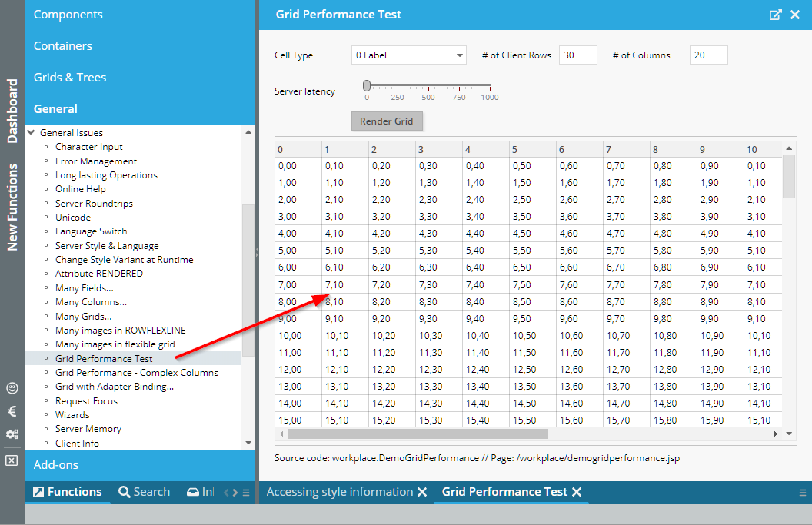Open the left panel tab list menu icon
Viewport: 812px width, 525px height.
[x=246, y=493]
